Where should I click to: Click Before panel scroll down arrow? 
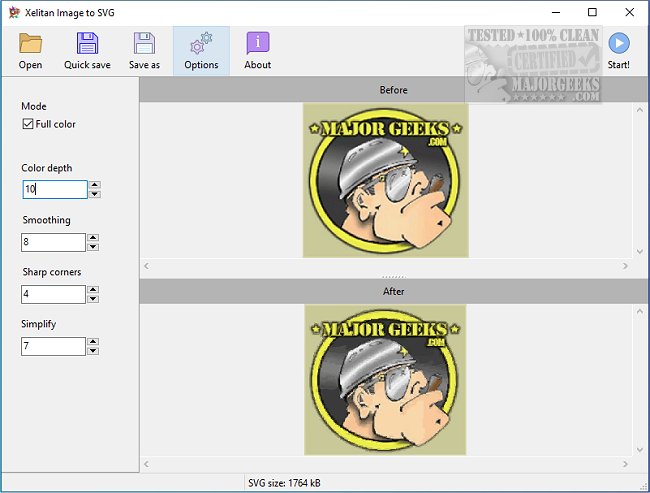pos(640,251)
